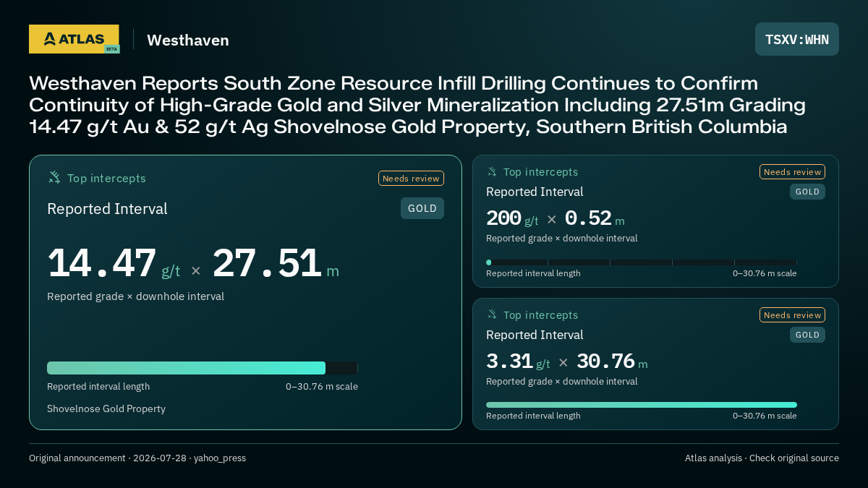This screenshot has height=488, width=868.
Task: Click the Original announcement 2026-07-28 footer text
Action: pos(137,458)
